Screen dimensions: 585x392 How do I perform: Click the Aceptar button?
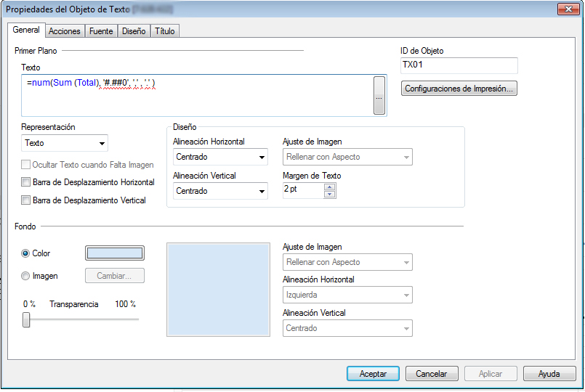[x=373, y=374]
